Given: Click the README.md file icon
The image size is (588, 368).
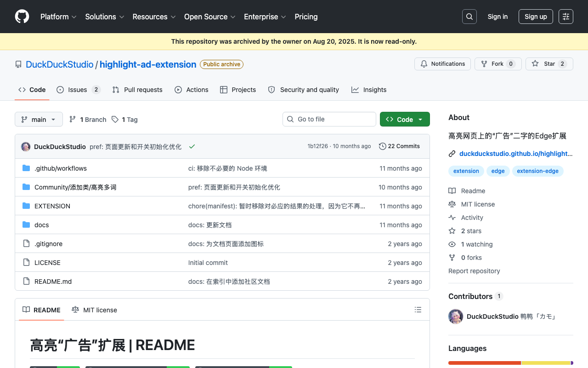Looking at the screenshot, I should 26,282.
